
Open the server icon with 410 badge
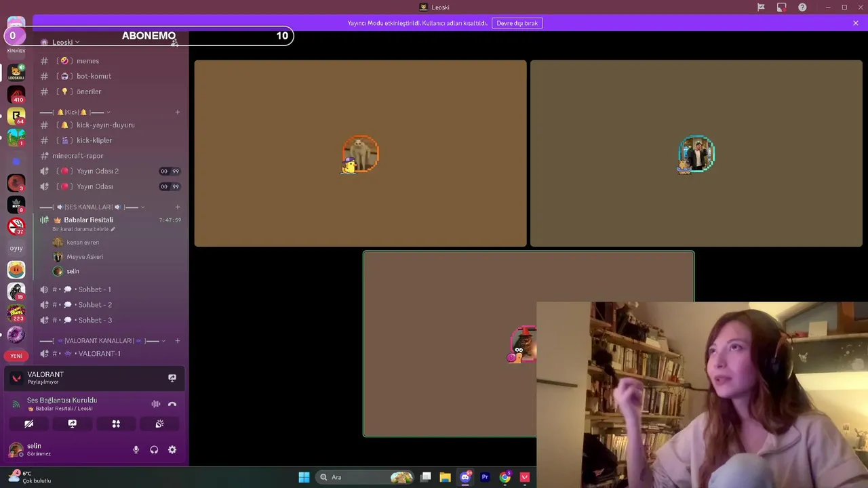(x=16, y=94)
